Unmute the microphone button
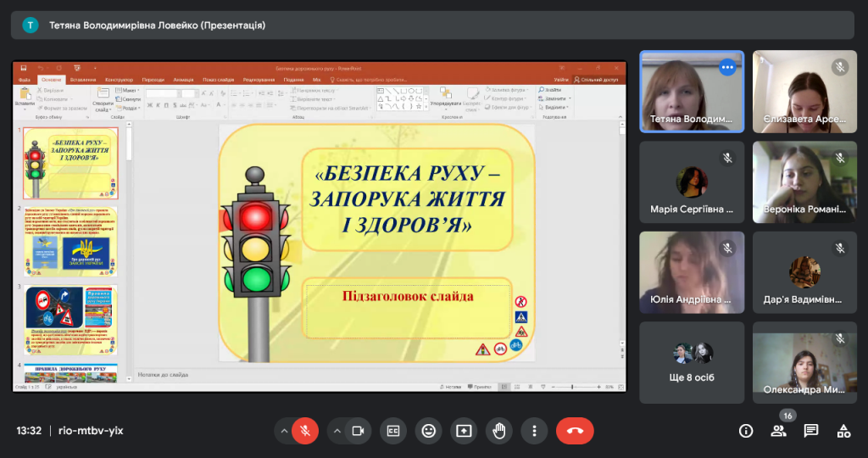This screenshot has width=868, height=458. tap(305, 431)
